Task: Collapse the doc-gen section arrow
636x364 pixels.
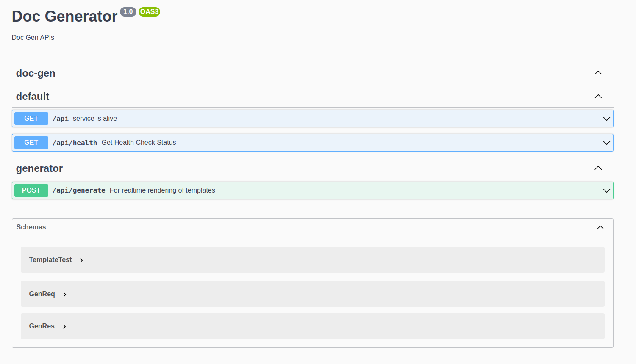Action: pyautogui.click(x=598, y=73)
